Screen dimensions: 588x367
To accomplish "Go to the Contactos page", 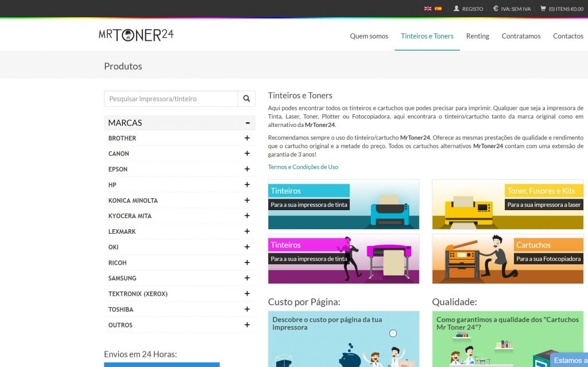I will pos(568,36).
